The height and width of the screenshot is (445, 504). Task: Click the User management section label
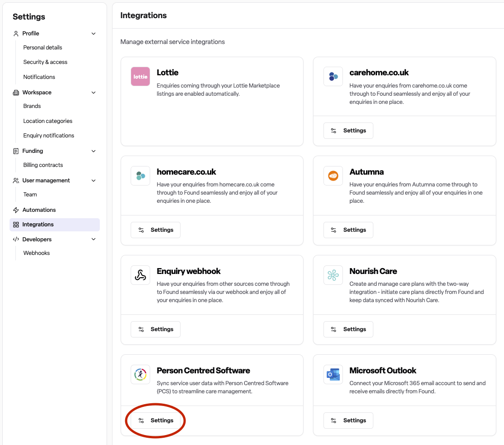pos(46,181)
